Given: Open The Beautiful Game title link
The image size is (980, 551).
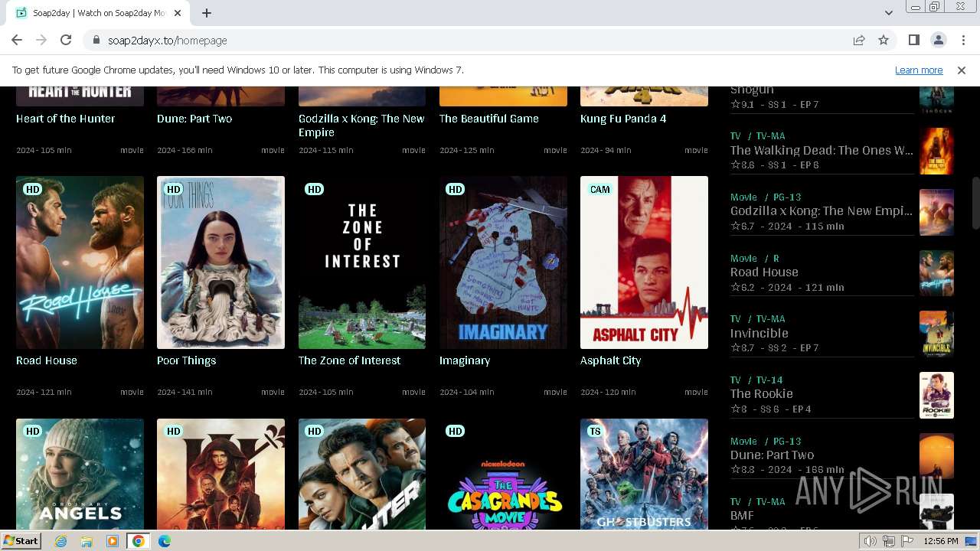Looking at the screenshot, I should (x=489, y=119).
